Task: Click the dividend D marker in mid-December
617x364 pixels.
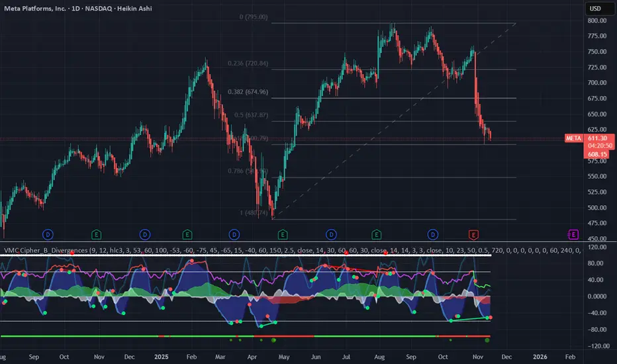Action: pos(145,235)
